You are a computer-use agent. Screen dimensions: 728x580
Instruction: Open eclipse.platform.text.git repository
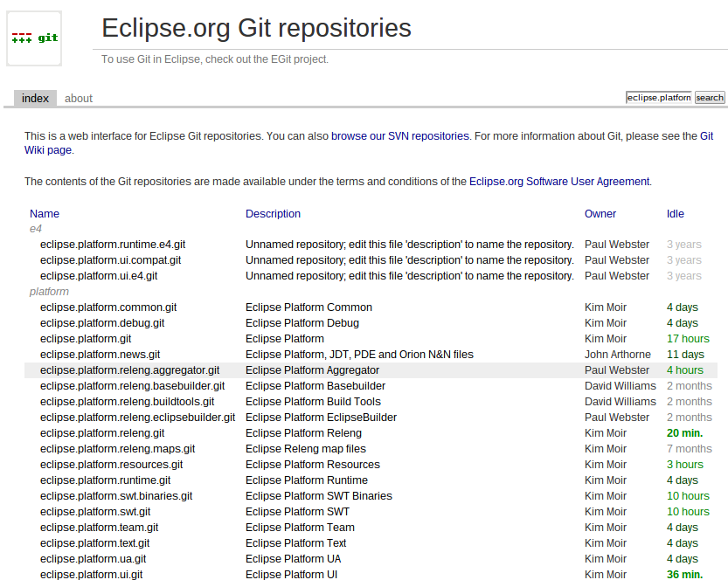pos(95,544)
